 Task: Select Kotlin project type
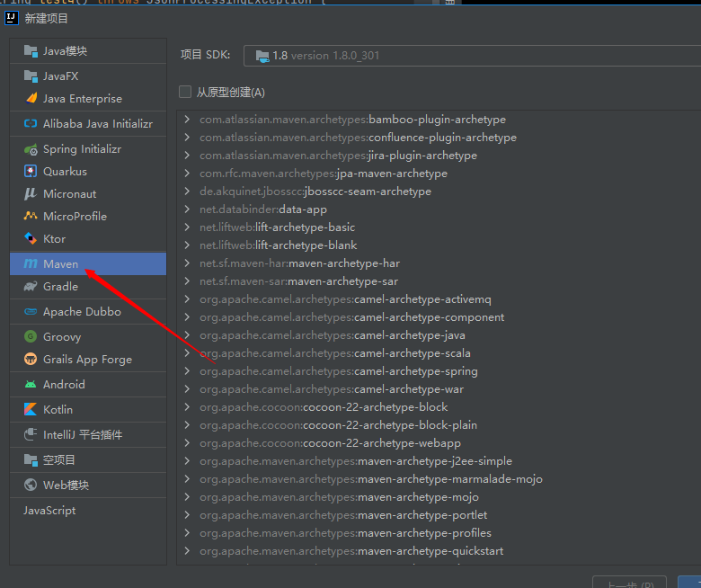point(88,409)
